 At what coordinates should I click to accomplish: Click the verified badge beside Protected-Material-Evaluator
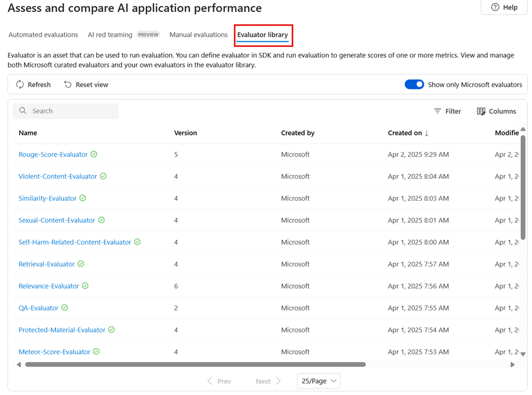pos(112,330)
